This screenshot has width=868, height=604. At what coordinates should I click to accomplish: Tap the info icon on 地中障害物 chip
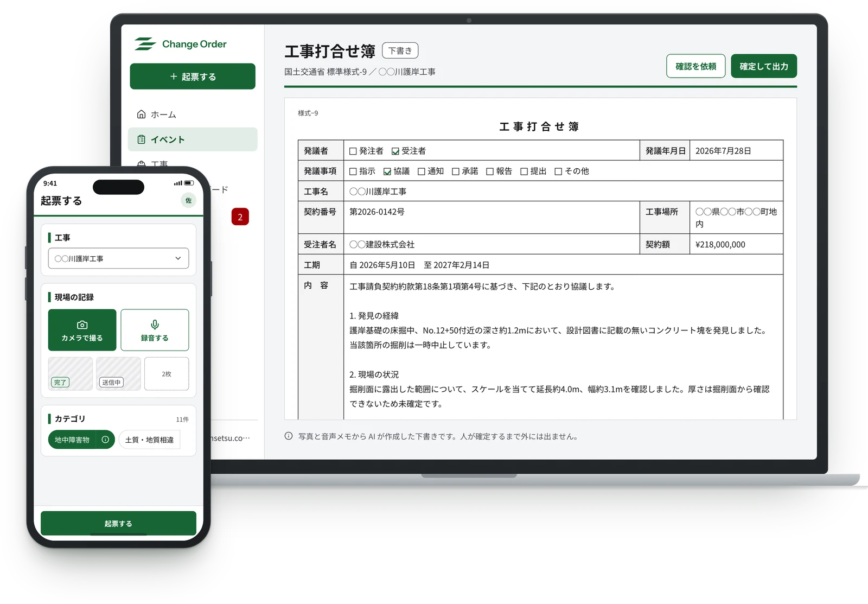coord(105,440)
